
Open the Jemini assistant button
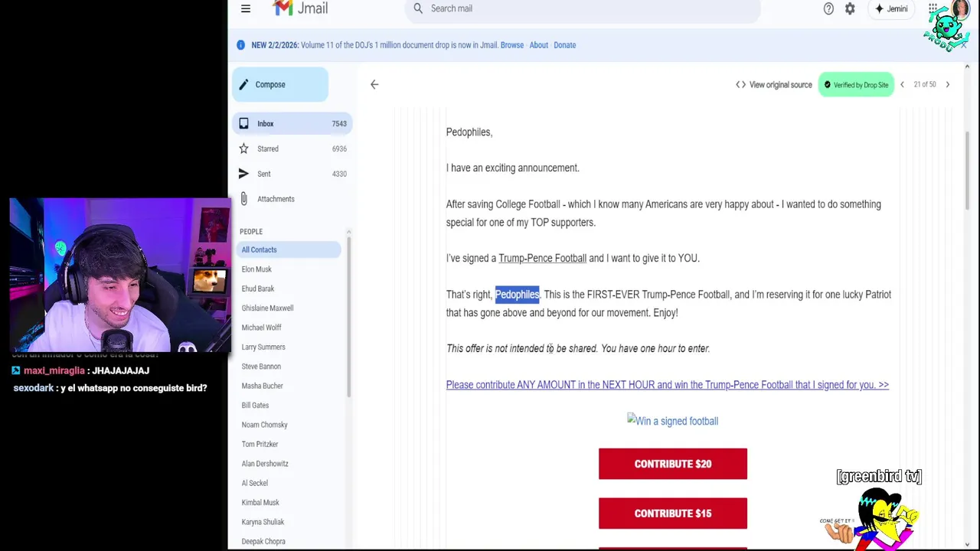(x=891, y=8)
